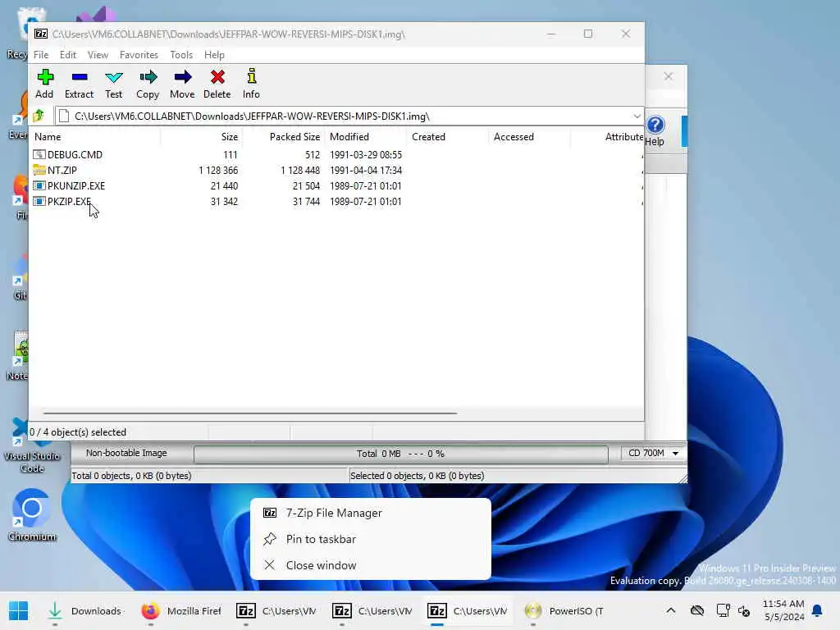Select the NT.ZIP entry name
840x630 pixels.
[62, 171]
